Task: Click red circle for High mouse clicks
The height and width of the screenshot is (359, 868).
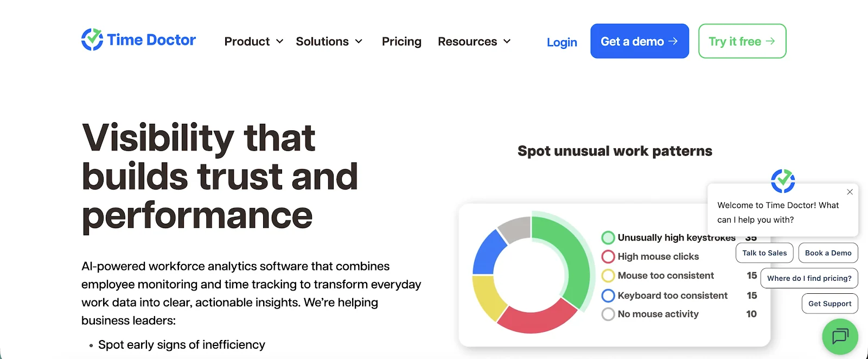Action: pos(608,256)
